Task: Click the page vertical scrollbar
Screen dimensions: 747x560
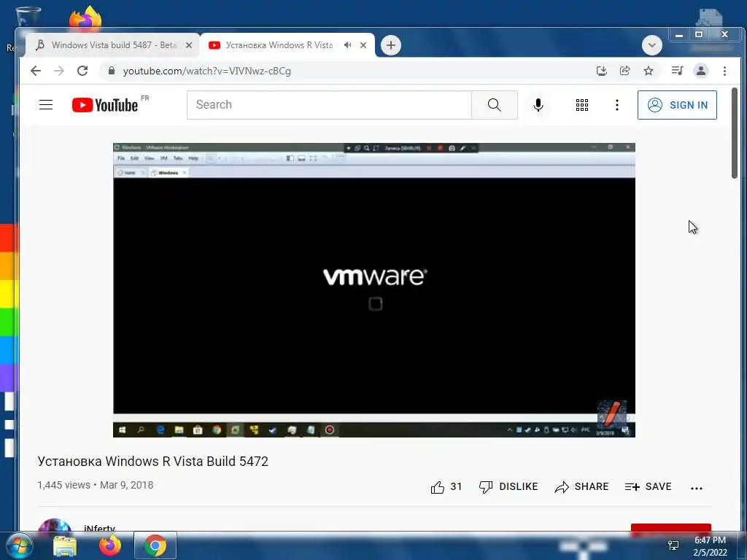Action: pos(734,133)
